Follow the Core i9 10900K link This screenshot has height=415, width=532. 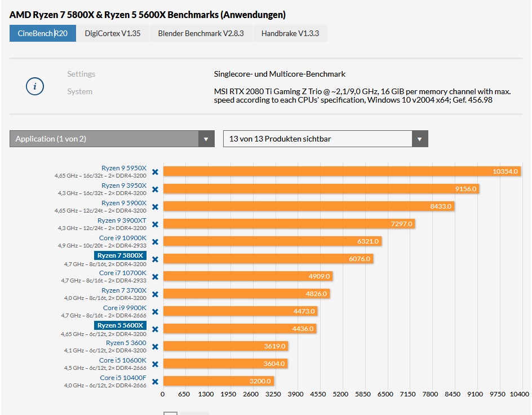[123, 238]
